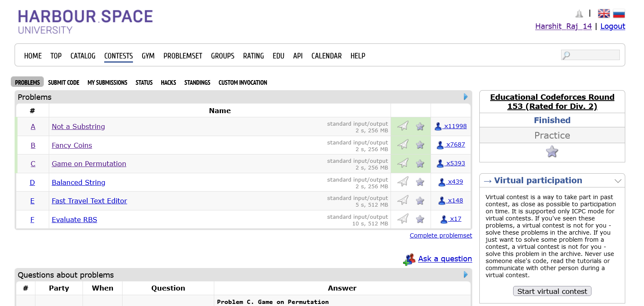Screen dimensions: 644x306
Task: Switch to the STANDINGS tab
Action: pyautogui.click(x=197, y=83)
